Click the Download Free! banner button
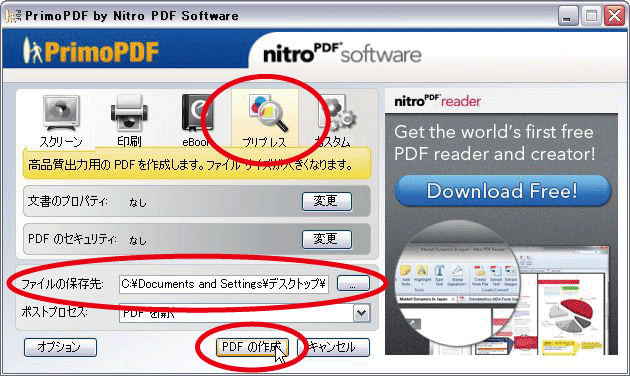 click(503, 190)
